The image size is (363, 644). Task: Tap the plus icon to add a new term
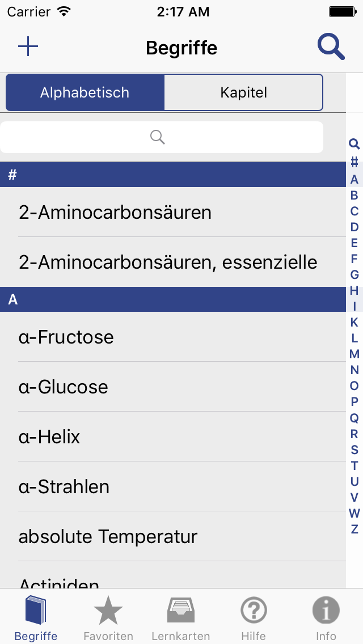pyautogui.click(x=28, y=46)
